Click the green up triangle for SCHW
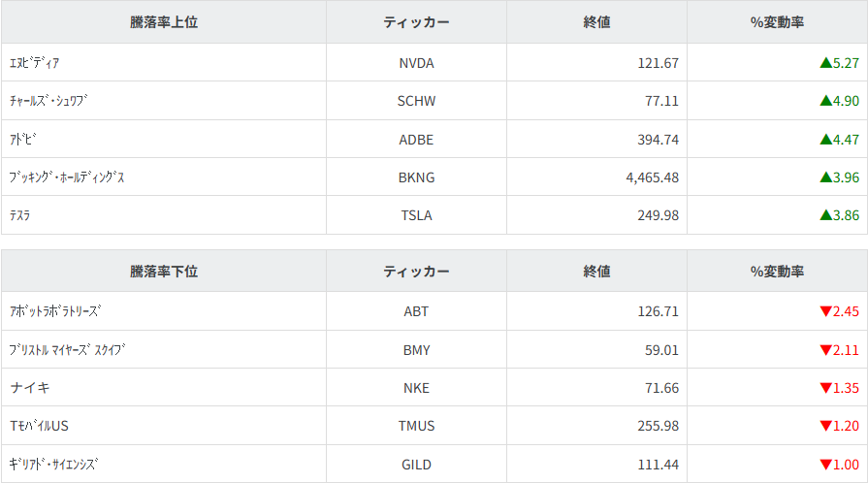 click(x=825, y=101)
